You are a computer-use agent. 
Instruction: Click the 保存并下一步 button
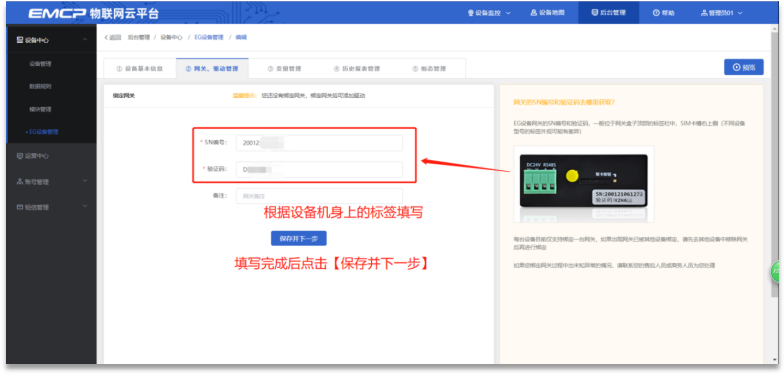click(x=298, y=238)
